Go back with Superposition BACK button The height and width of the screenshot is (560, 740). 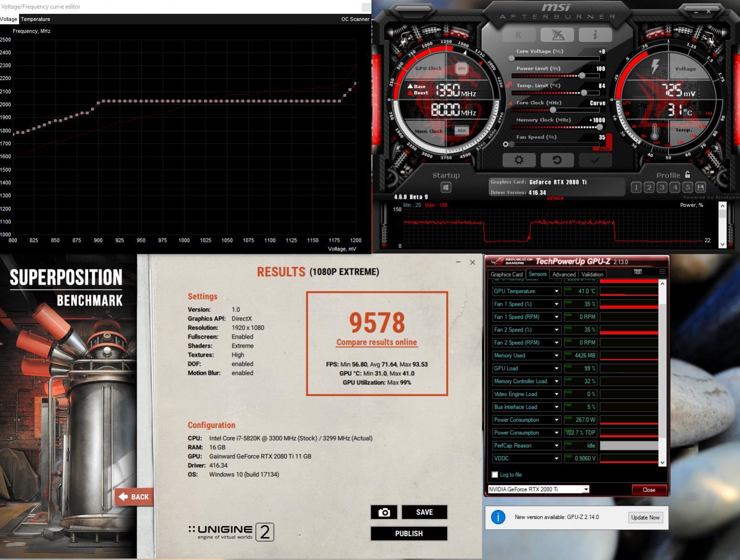[x=134, y=497]
